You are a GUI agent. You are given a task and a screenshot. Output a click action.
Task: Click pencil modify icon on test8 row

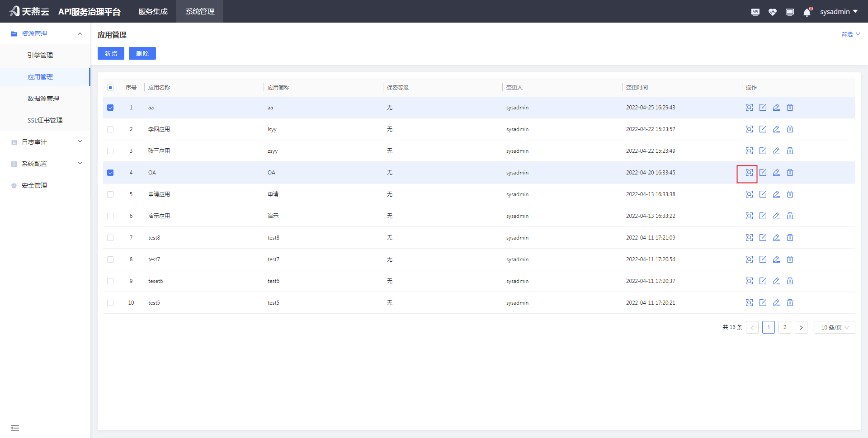click(x=776, y=237)
